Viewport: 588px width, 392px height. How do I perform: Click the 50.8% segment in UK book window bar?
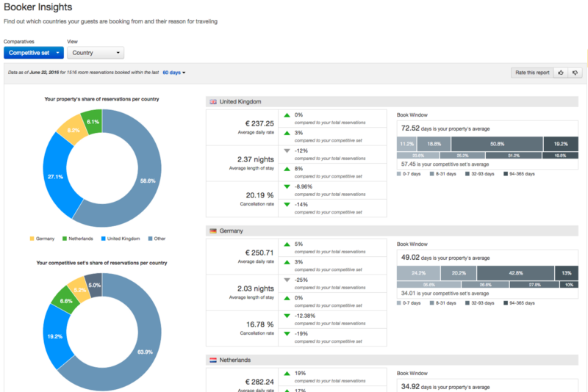point(497,144)
